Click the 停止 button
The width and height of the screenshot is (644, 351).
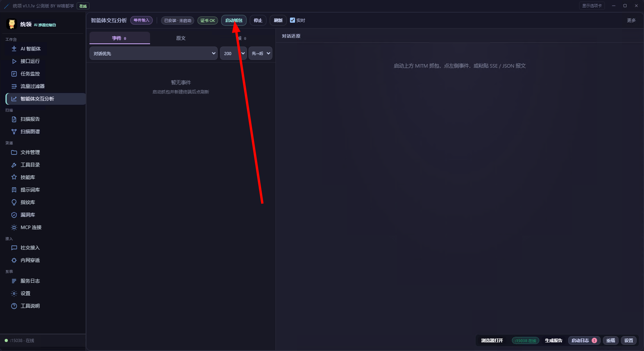point(258,20)
